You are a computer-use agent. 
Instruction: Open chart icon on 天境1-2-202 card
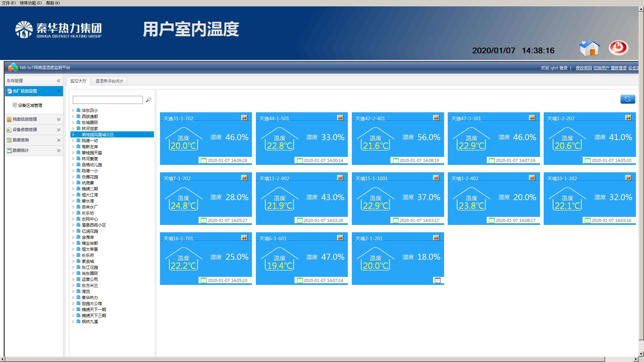pyautogui.click(x=628, y=118)
